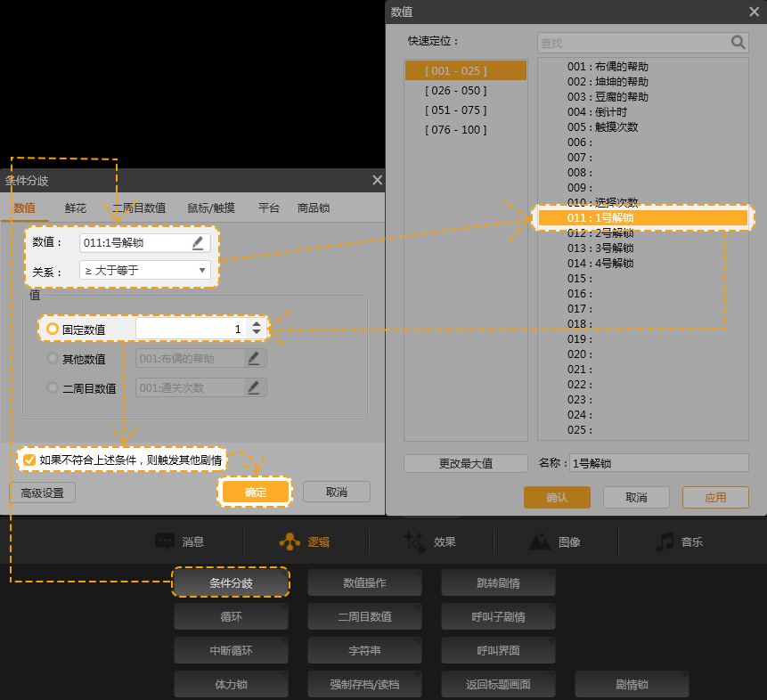Viewport: 767px width, 700px height.
Task: Select the [ 026 - 050 ] range
Action: [x=456, y=90]
